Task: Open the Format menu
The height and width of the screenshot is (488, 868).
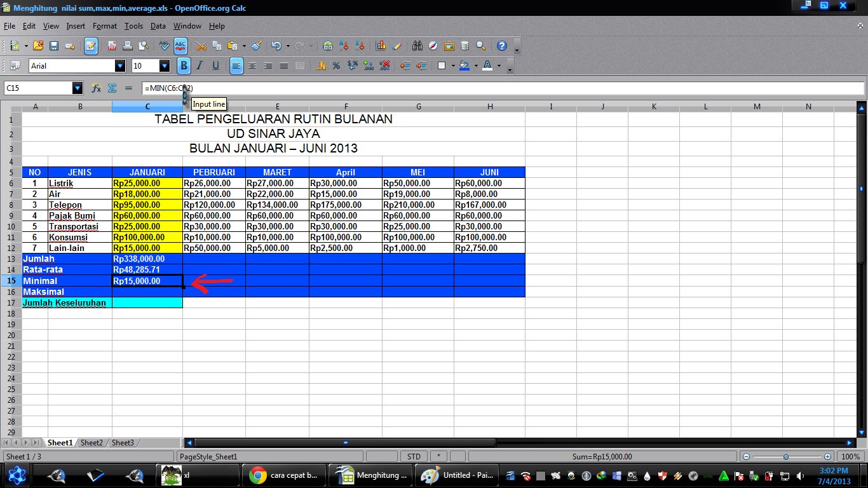Action: [104, 26]
